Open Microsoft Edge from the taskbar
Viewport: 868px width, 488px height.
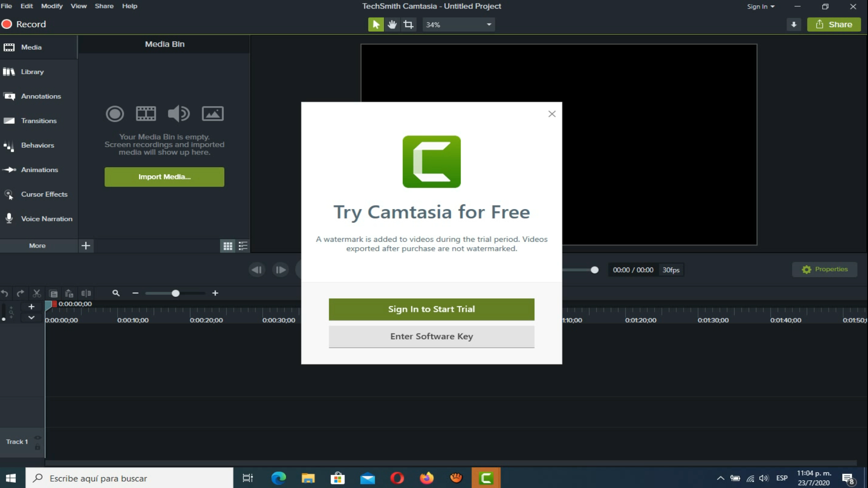pos(278,478)
